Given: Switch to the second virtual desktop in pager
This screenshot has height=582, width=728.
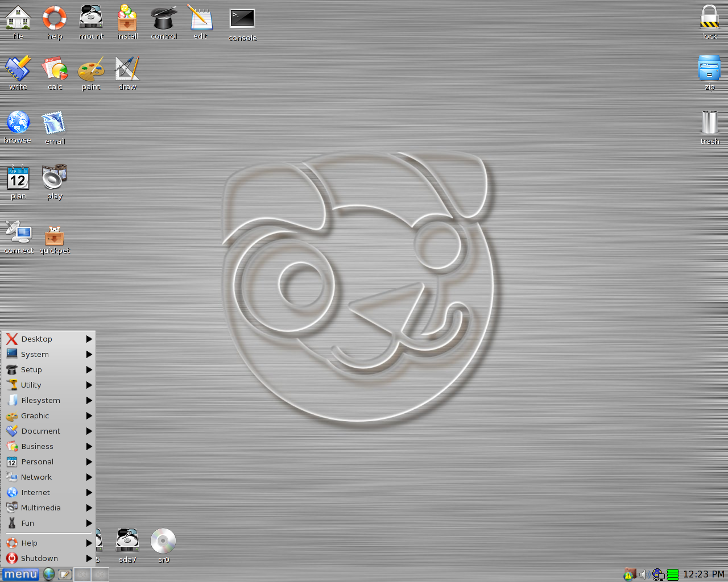Looking at the screenshot, I should (100, 575).
